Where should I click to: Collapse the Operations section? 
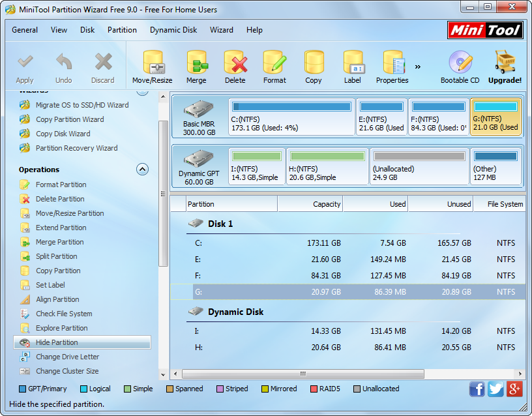pyautogui.click(x=143, y=170)
